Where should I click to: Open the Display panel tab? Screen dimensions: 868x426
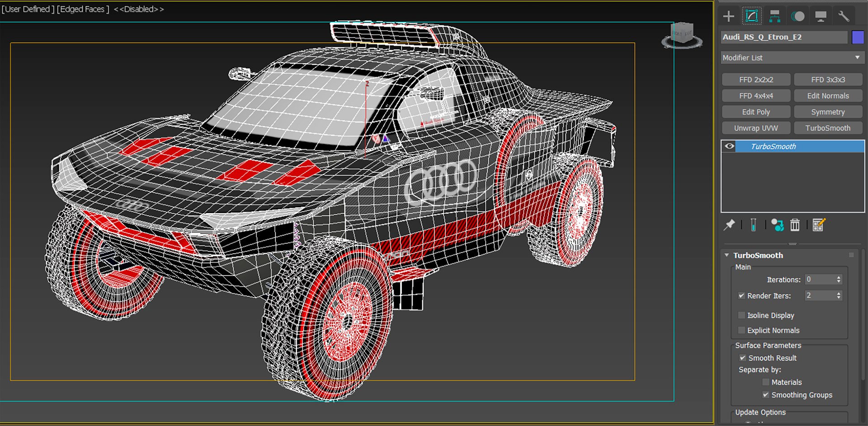click(x=821, y=16)
